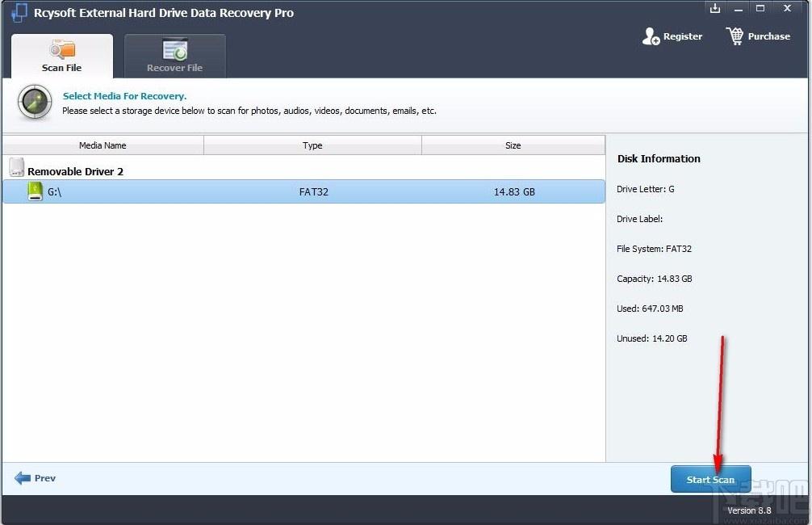Click the Recover File tab icon
Screen dimensions: 812x525
click(x=175, y=49)
